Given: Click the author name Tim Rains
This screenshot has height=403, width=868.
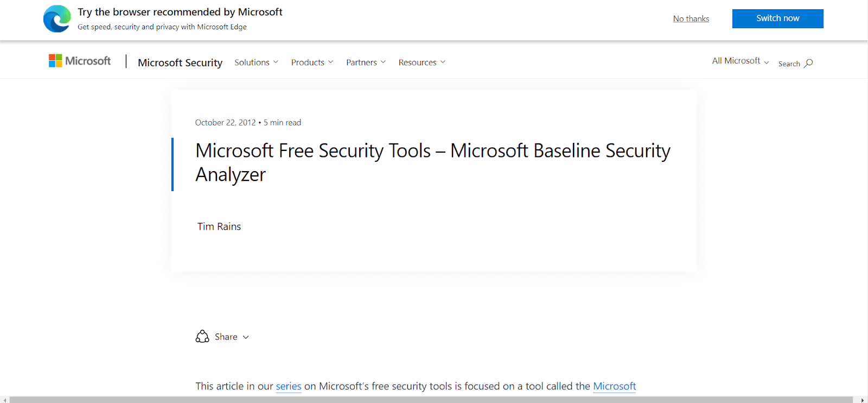Looking at the screenshot, I should (219, 226).
